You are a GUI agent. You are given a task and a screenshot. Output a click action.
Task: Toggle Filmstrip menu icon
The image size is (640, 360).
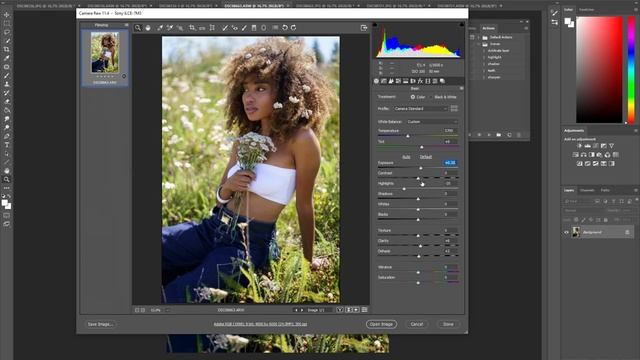click(x=126, y=25)
